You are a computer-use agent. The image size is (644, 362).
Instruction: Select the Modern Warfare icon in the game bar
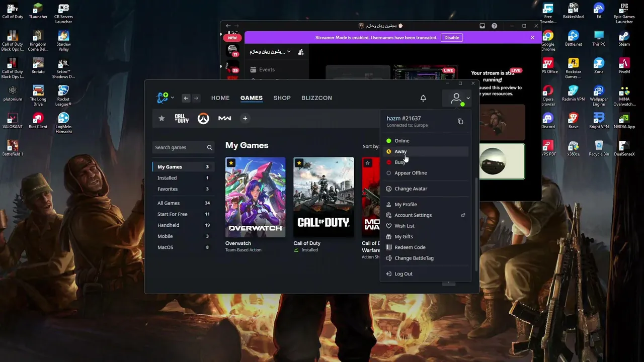224,118
